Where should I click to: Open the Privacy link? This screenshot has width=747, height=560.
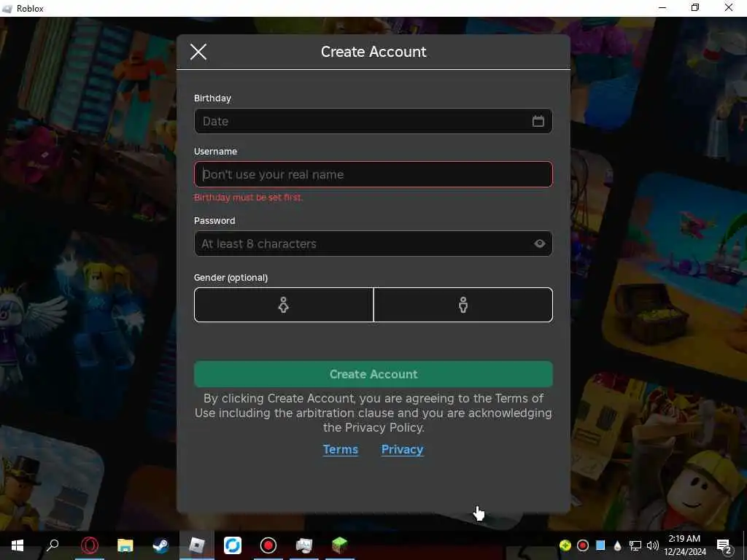tap(402, 449)
